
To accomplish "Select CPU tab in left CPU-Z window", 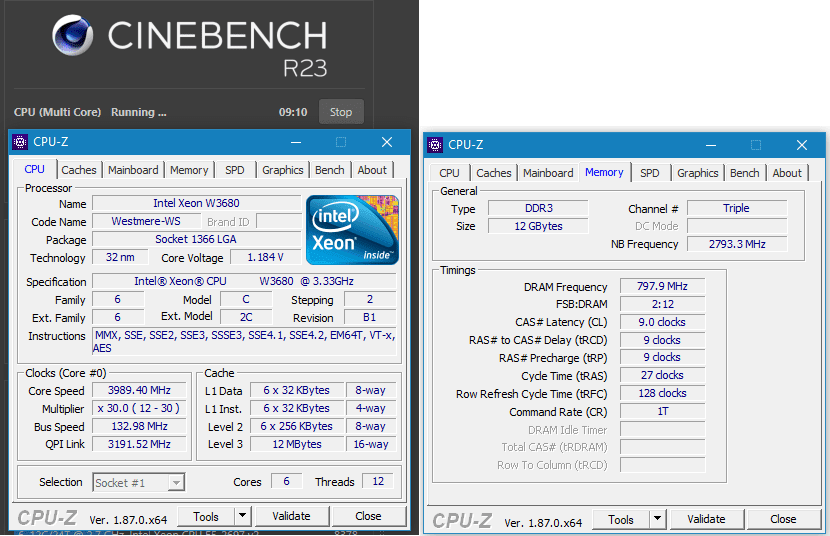I will (34, 169).
